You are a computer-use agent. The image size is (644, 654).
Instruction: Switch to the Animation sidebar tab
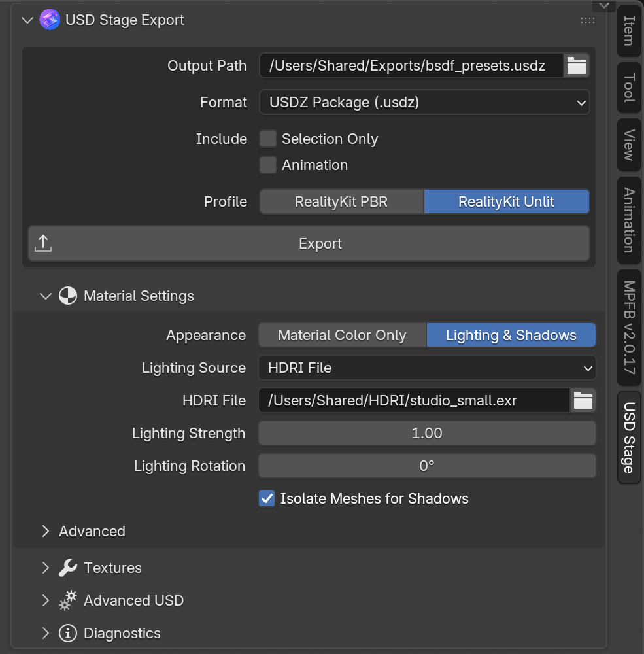[x=629, y=220]
